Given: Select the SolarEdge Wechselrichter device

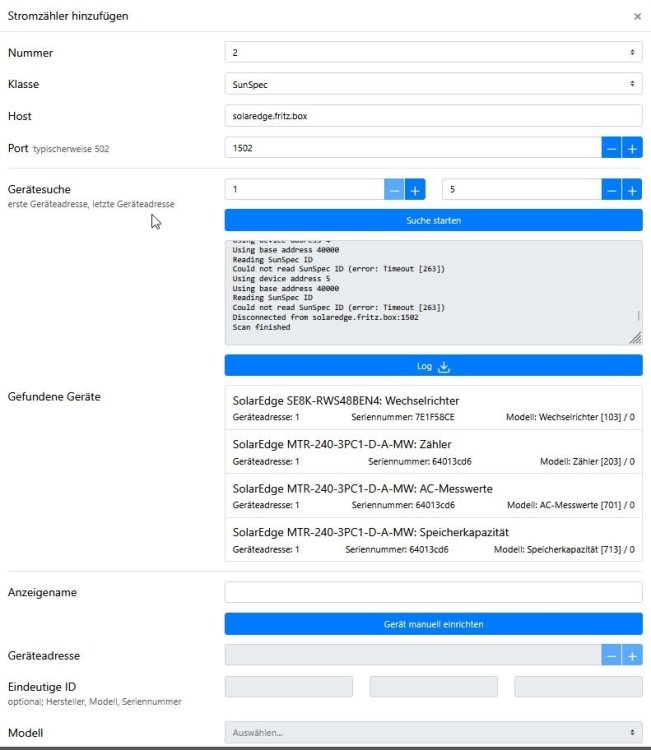Looking at the screenshot, I should 433,408.
